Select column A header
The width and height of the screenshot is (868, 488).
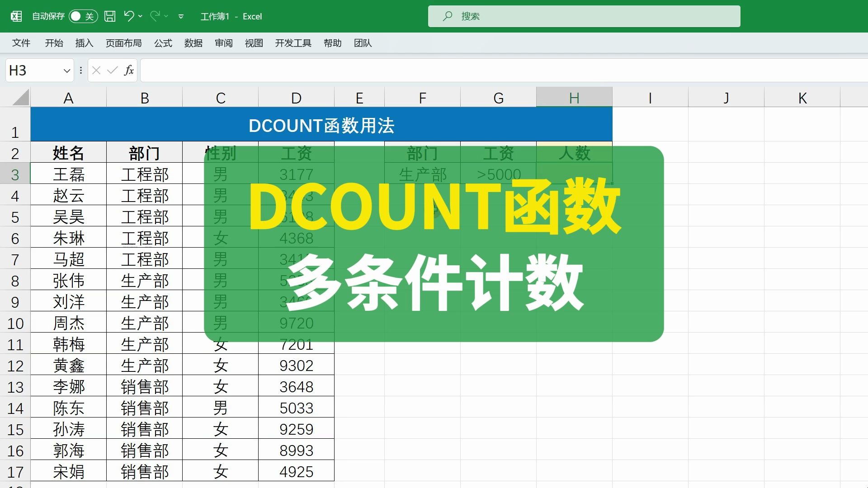pos(68,98)
